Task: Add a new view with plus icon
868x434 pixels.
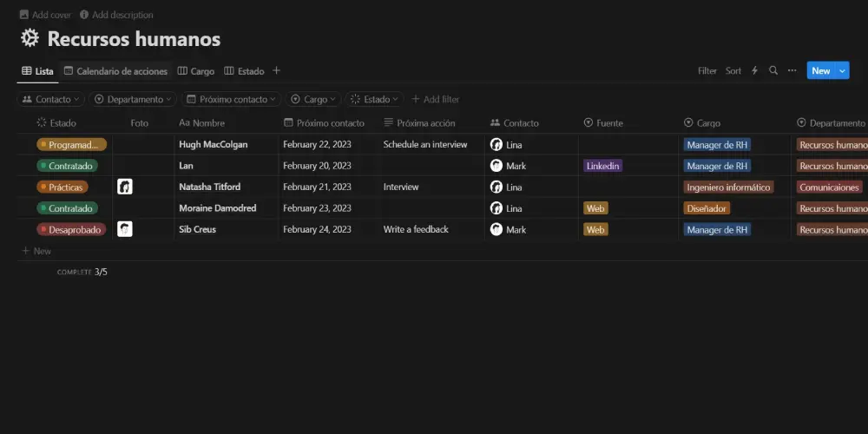Action: 277,71
